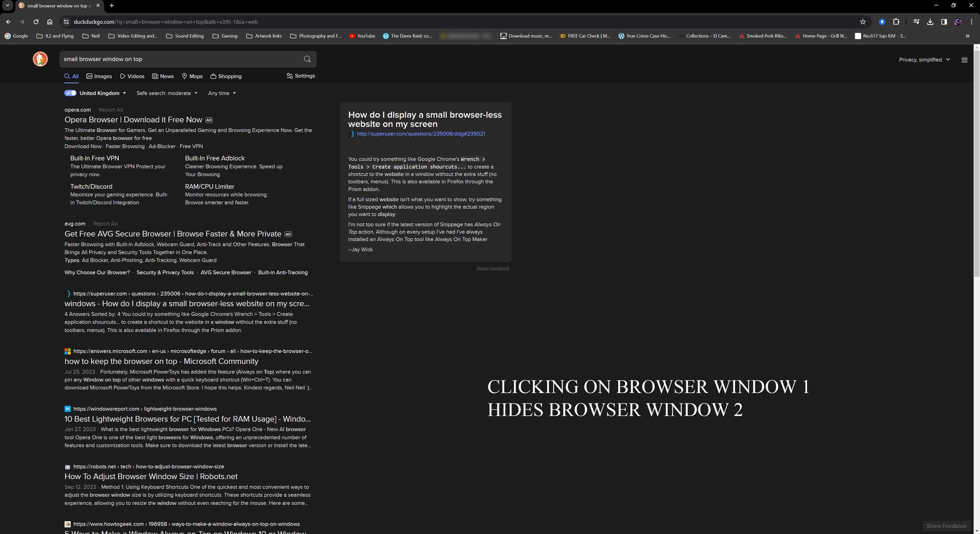Open the 'Neil' bookmark folder
Screen dimensions: 980x534
pos(91,36)
